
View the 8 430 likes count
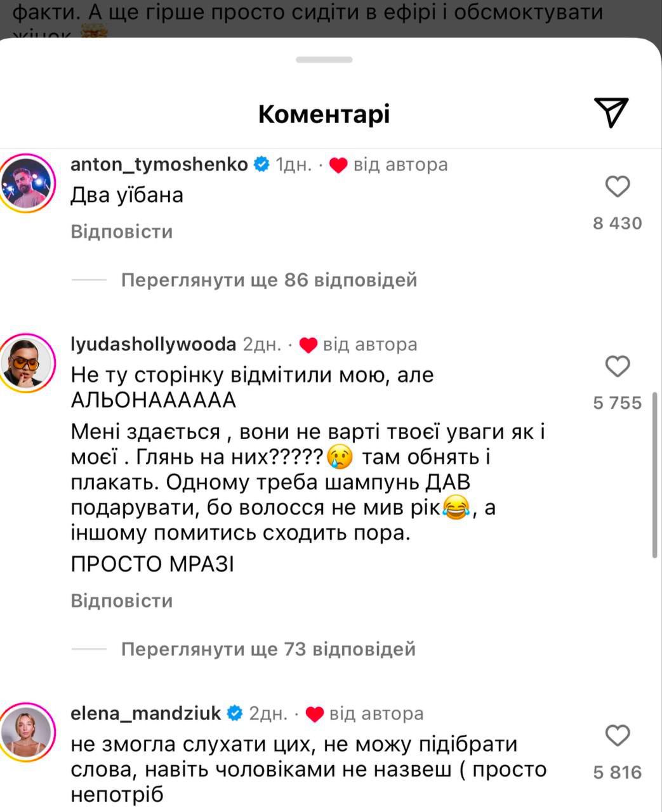click(x=618, y=223)
